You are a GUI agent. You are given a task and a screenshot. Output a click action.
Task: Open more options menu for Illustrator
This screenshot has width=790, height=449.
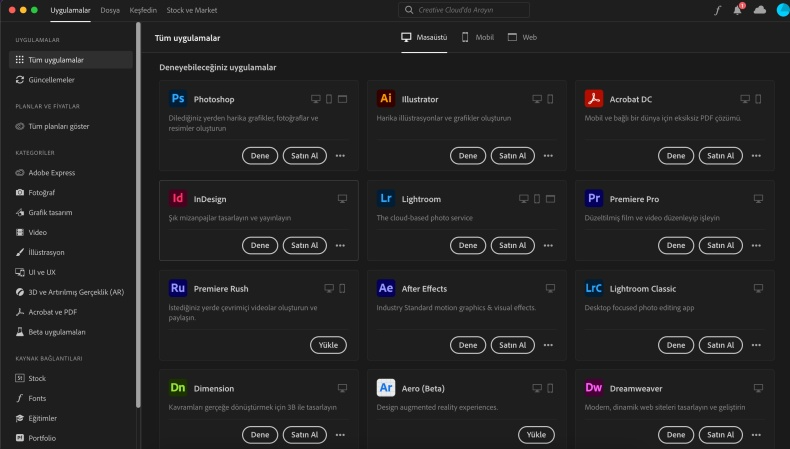548,156
